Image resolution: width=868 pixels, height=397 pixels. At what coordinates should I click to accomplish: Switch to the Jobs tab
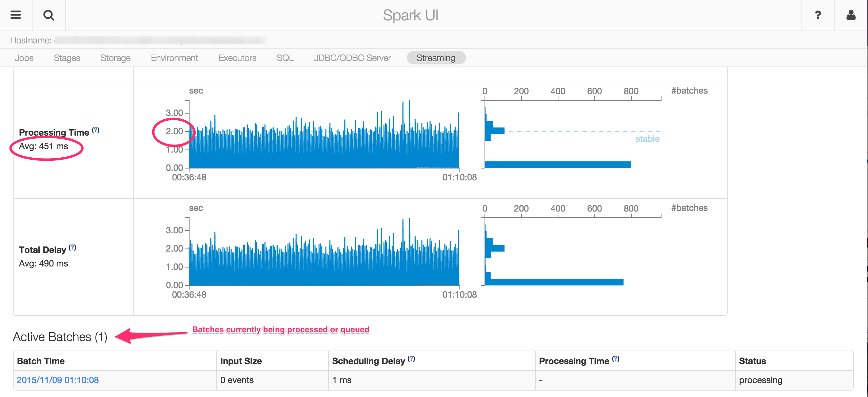(24, 58)
